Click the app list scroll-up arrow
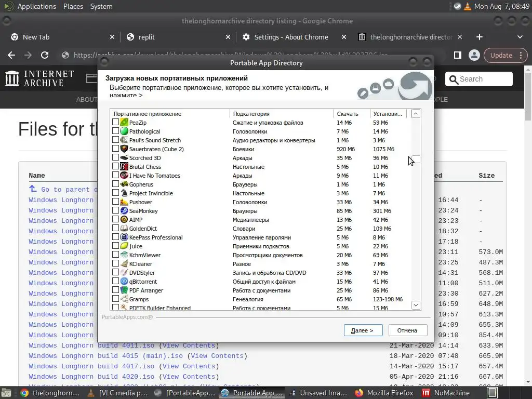 (x=416, y=114)
